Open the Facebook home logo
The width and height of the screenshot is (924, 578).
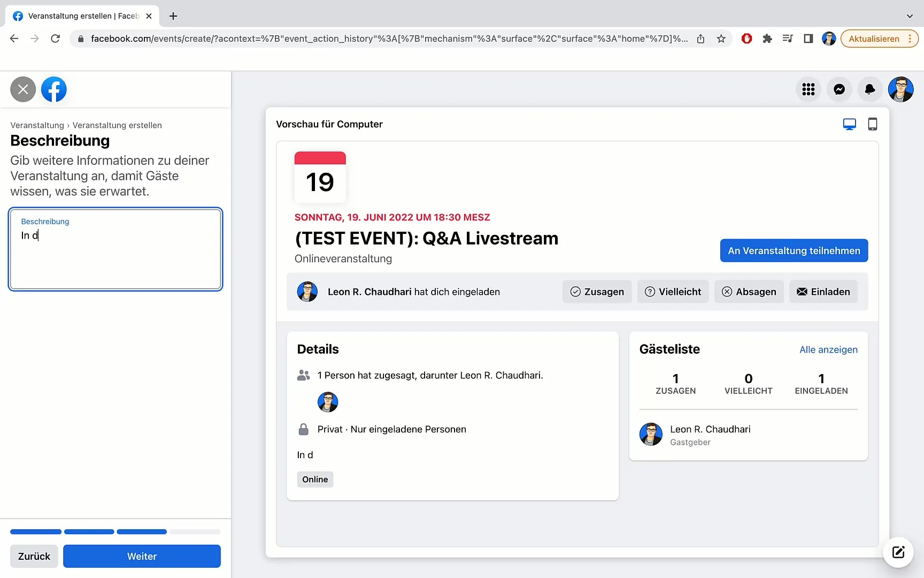(54, 89)
